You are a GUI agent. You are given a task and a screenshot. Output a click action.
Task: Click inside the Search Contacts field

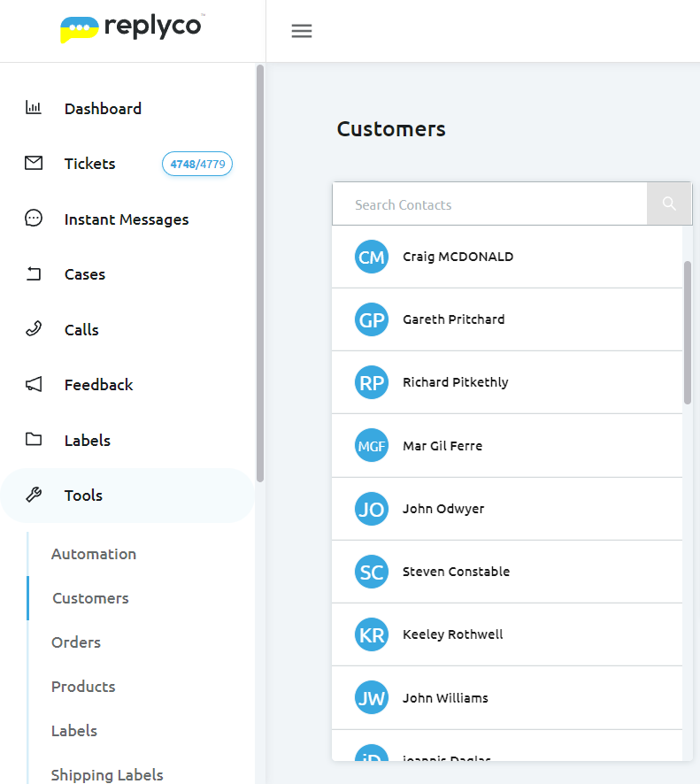(x=488, y=204)
